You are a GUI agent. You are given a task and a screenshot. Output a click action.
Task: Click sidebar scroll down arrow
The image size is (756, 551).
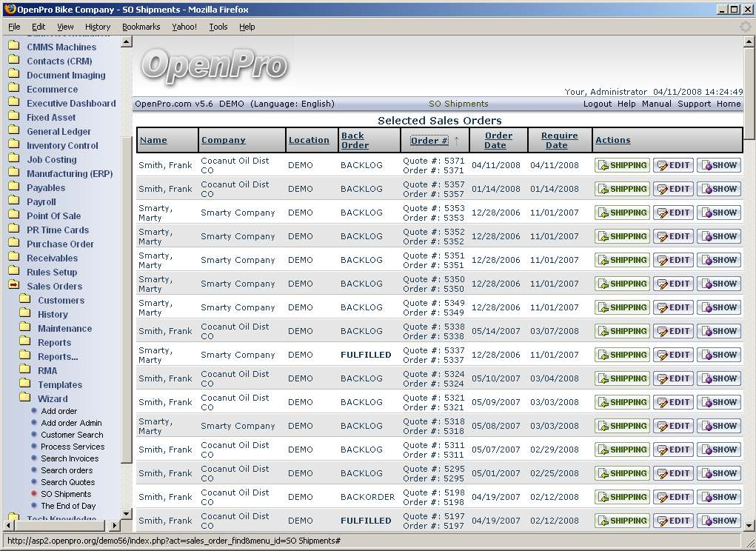point(126,513)
